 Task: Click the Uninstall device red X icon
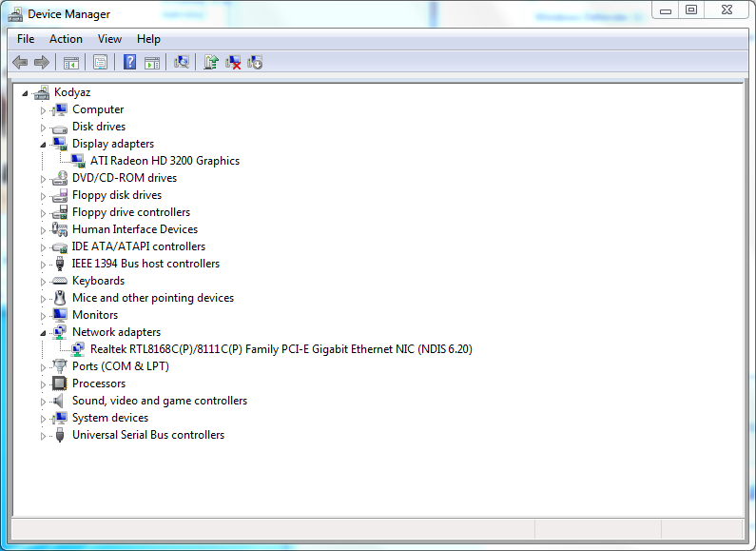click(x=233, y=62)
